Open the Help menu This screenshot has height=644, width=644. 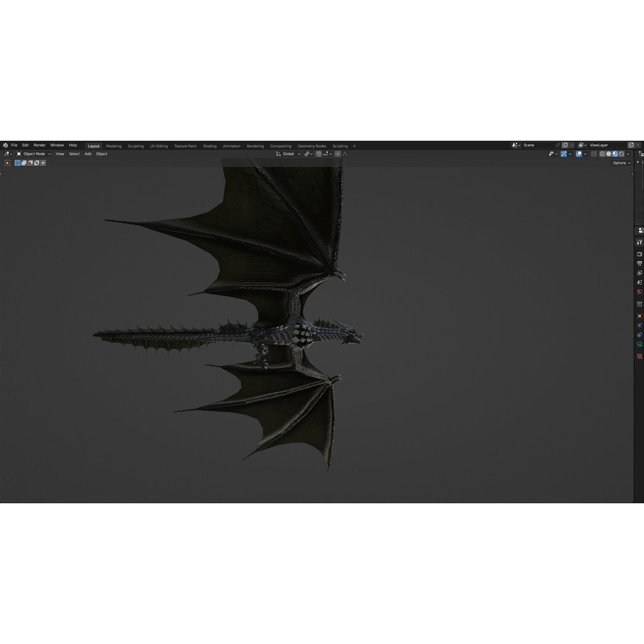pyautogui.click(x=73, y=145)
